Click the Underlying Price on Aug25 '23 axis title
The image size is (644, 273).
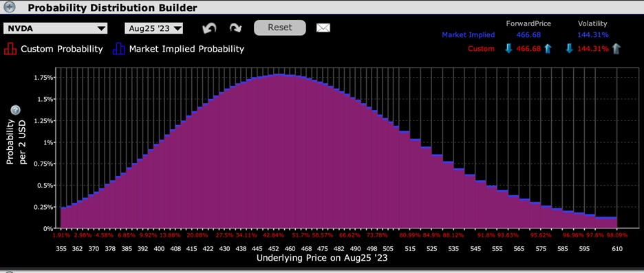pyautogui.click(x=321, y=259)
